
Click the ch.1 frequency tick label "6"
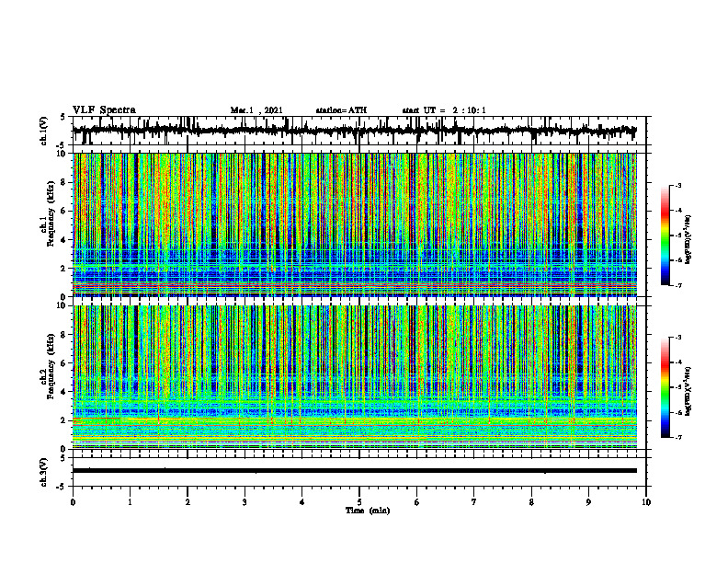tap(64, 211)
